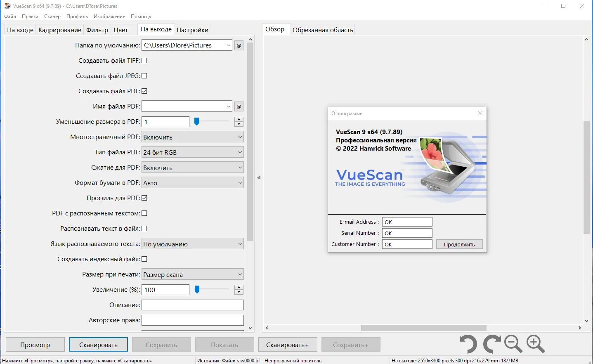This screenshot has height=364, width=593.
Task: Switch to the Кадрирование tab
Action: click(60, 30)
